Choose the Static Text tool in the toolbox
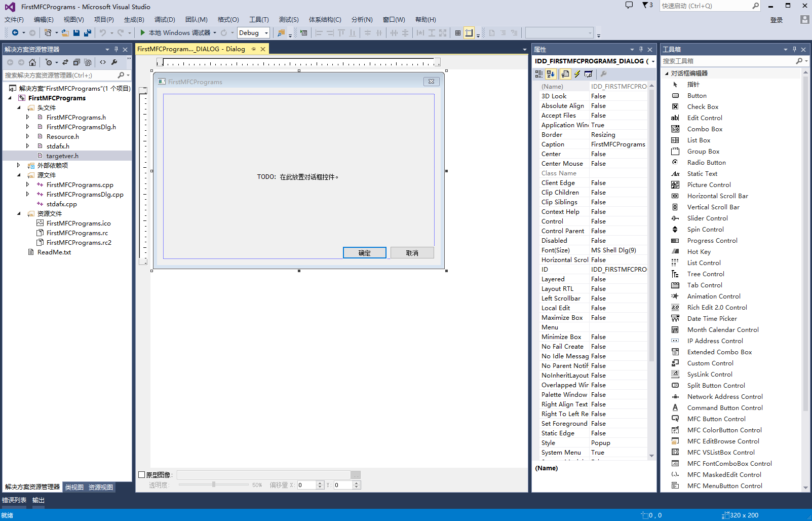812x521 pixels. tap(702, 174)
